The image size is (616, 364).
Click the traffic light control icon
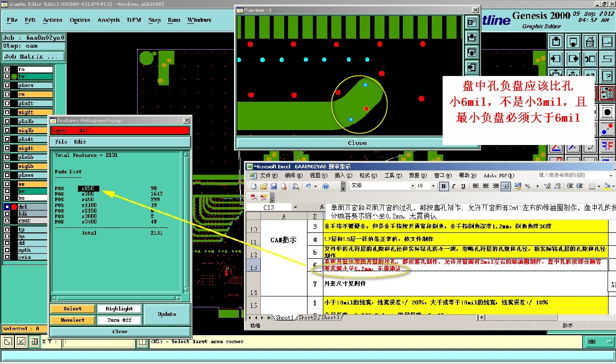607,93
